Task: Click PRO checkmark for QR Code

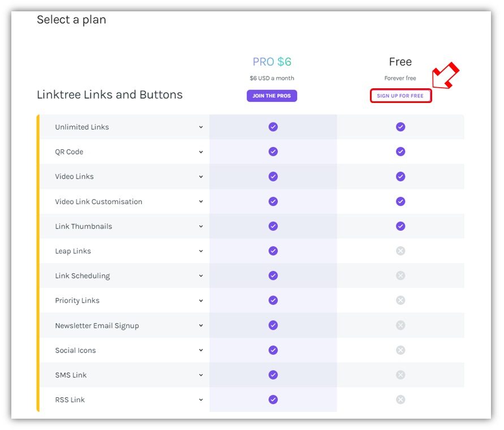Action: click(x=273, y=152)
